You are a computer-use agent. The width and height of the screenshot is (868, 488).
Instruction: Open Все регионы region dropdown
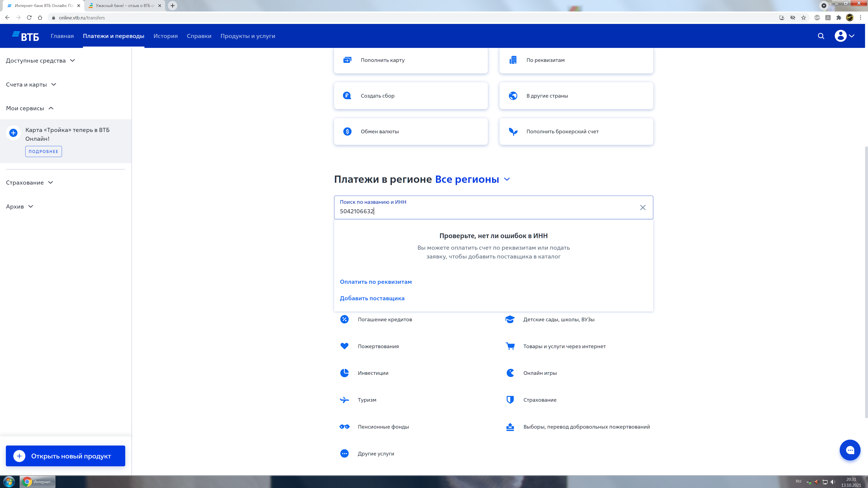pyautogui.click(x=472, y=179)
